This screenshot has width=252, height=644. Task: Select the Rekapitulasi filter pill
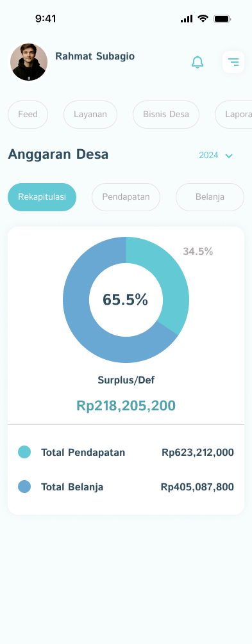click(42, 197)
